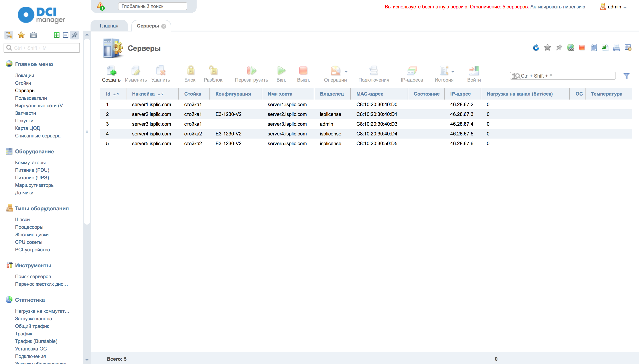Click the blue refresh icon in page header
This screenshot has height=364, width=639.
[536, 47]
